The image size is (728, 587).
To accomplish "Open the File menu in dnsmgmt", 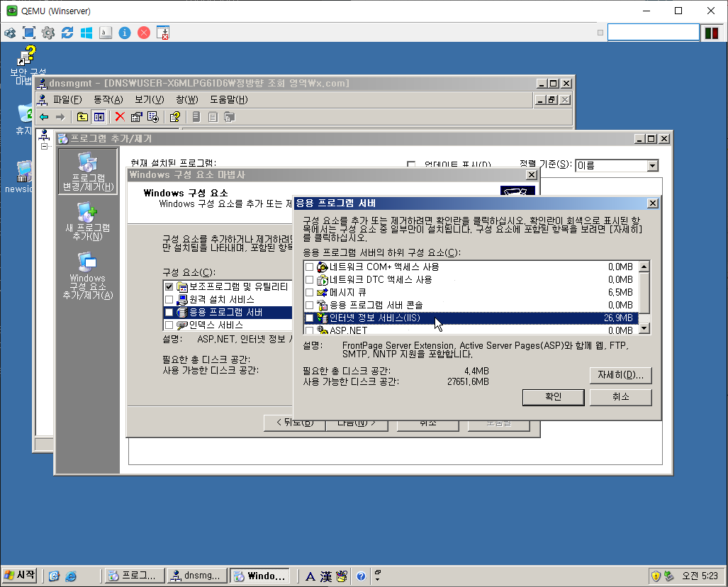I will pyautogui.click(x=67, y=100).
